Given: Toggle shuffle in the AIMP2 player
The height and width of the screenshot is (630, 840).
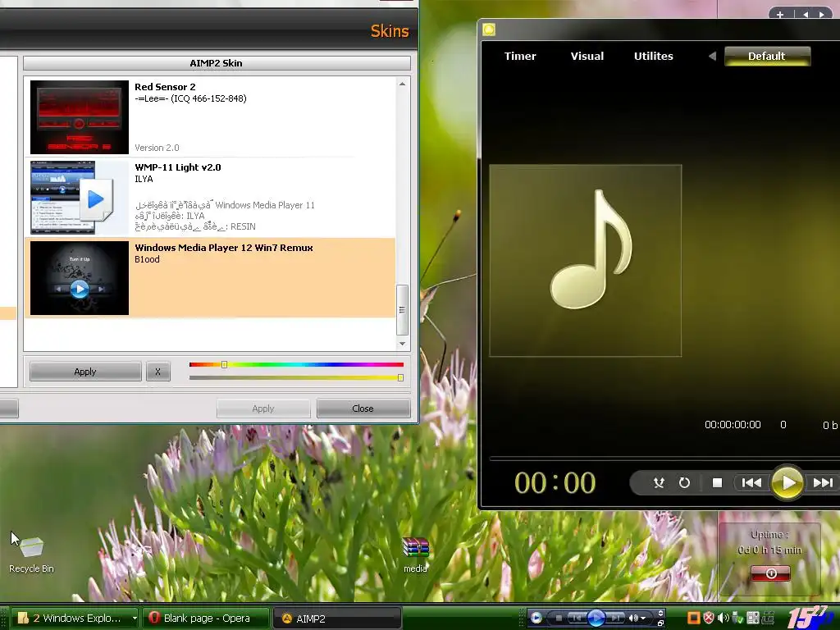Looking at the screenshot, I should pyautogui.click(x=659, y=482).
